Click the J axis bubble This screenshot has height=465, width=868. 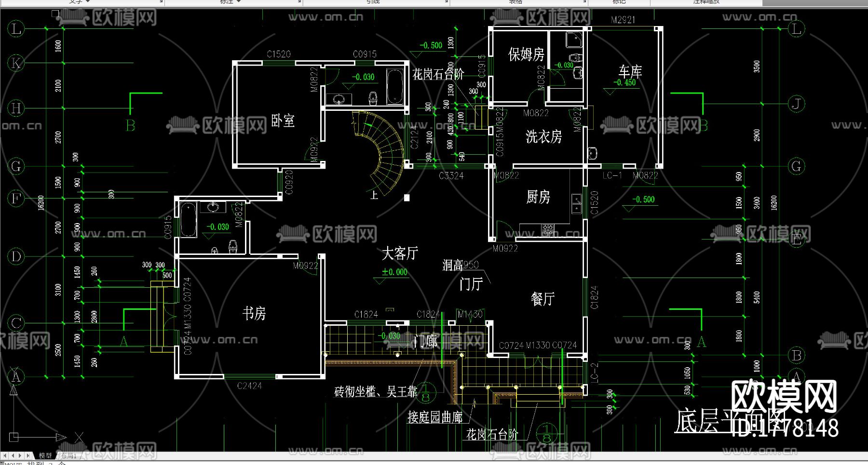(796, 104)
